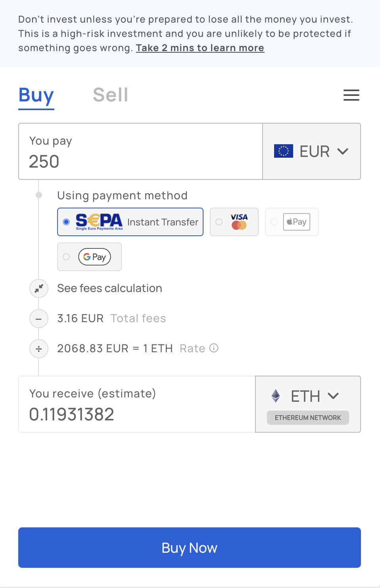Collapse the See fees calculation section
Image resolution: width=380 pixels, height=588 pixels.
click(109, 288)
